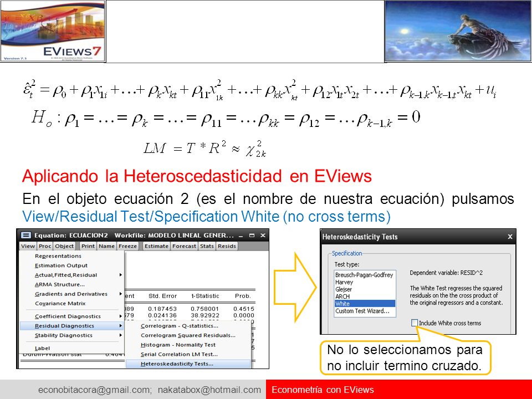Viewport: 532px width, 399px height.
Task: Expand Stability Diagnostics submenu
Action: (72, 335)
